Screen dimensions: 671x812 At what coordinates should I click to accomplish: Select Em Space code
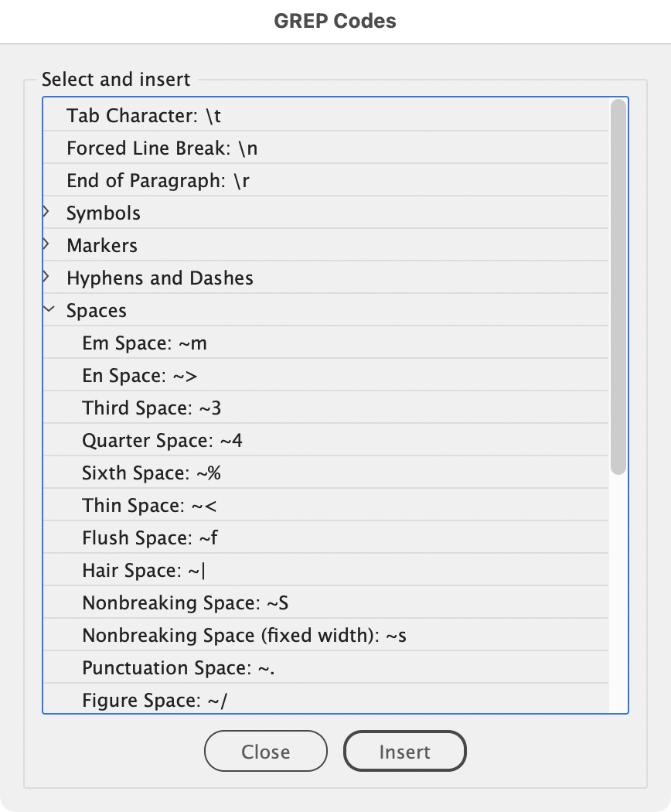[144, 343]
